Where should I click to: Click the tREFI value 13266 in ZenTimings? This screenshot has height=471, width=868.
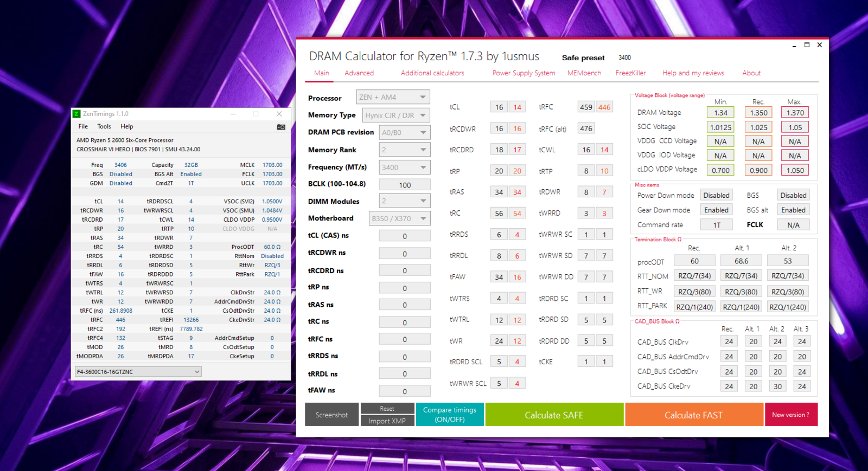191,320
